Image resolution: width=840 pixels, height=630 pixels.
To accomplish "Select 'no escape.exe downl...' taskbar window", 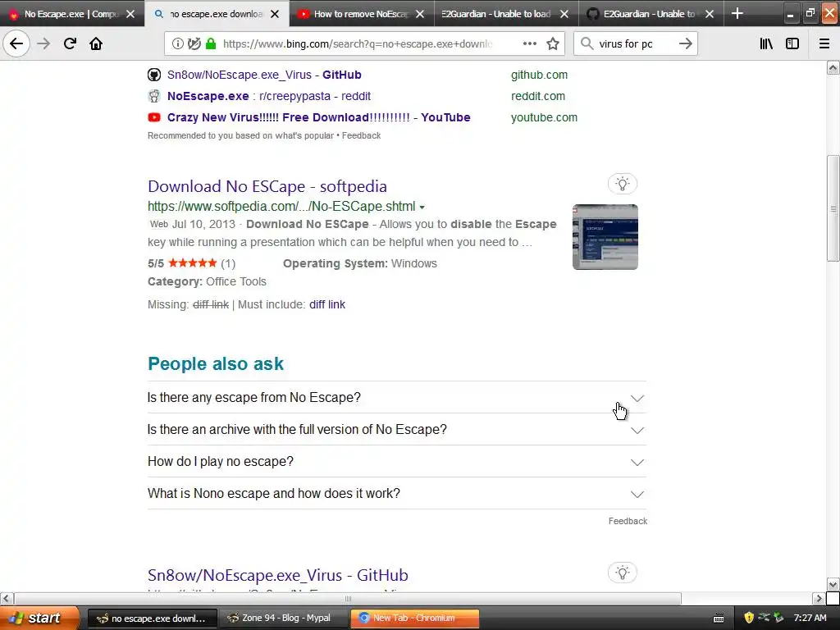I will click(152, 618).
